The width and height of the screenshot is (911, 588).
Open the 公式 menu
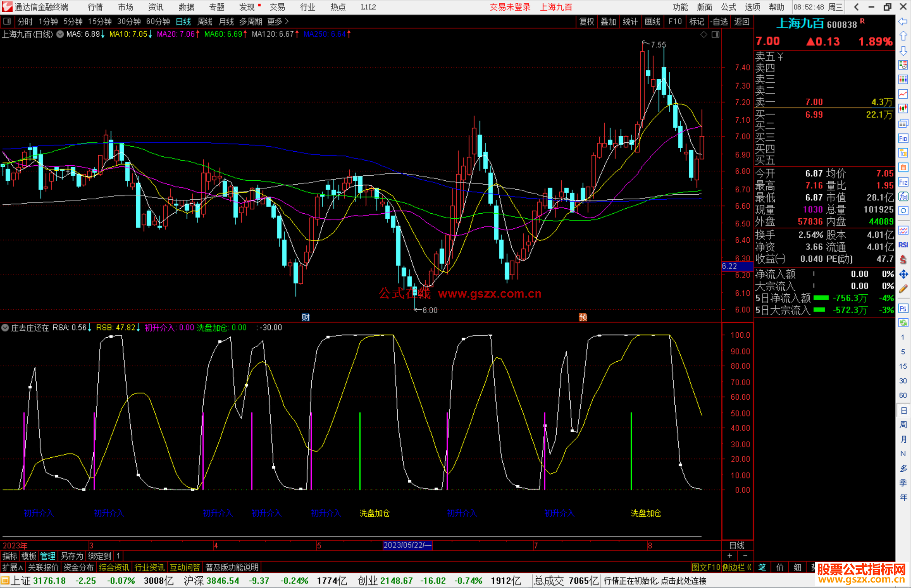[728, 7]
